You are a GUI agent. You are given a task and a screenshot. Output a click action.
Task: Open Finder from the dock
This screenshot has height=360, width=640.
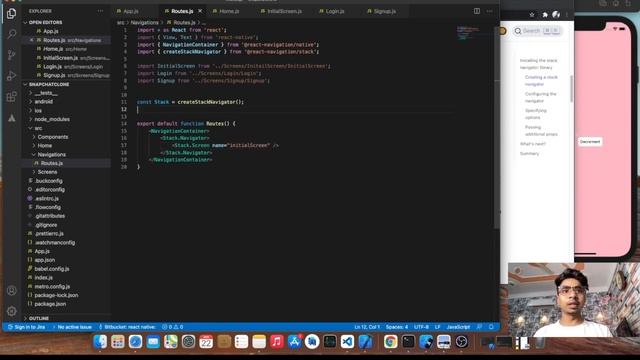click(x=100, y=342)
